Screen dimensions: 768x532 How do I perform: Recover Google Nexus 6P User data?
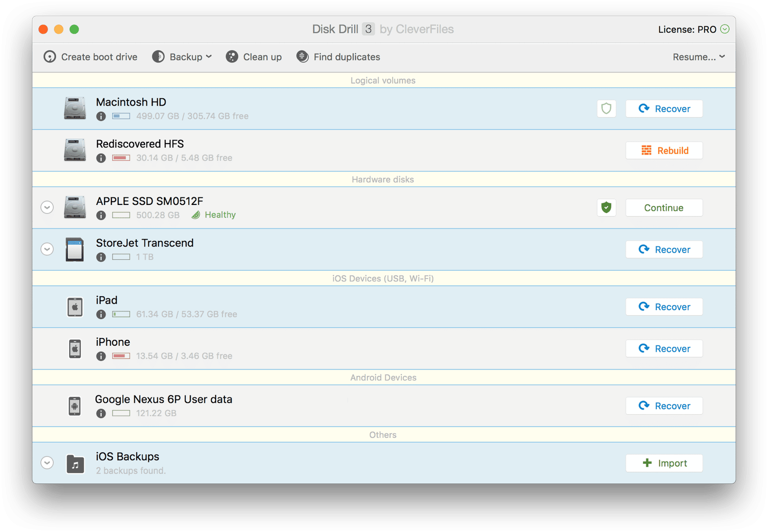(664, 405)
